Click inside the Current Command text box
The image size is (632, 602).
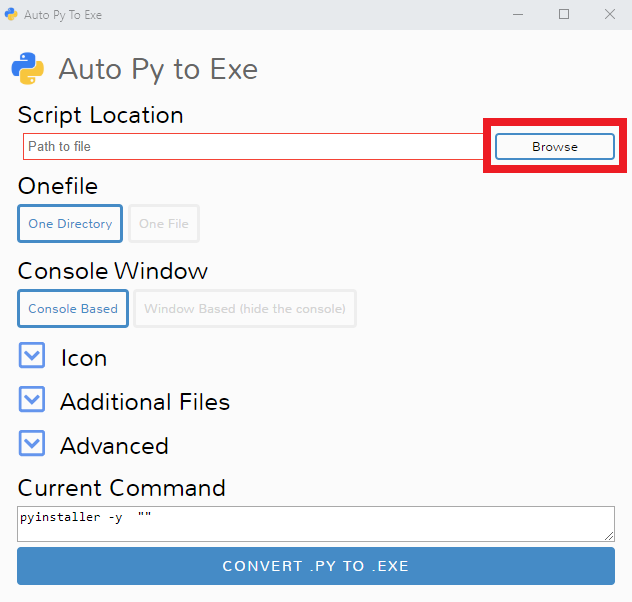(x=316, y=524)
